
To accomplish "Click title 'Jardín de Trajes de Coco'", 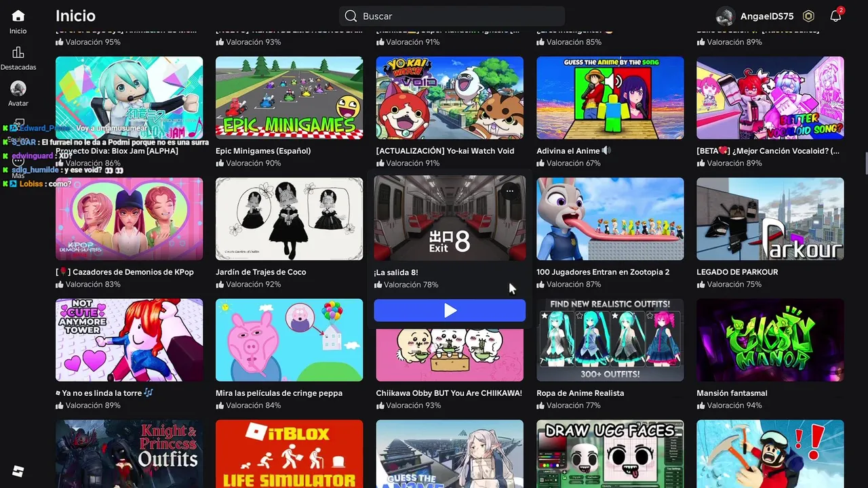I will (261, 272).
